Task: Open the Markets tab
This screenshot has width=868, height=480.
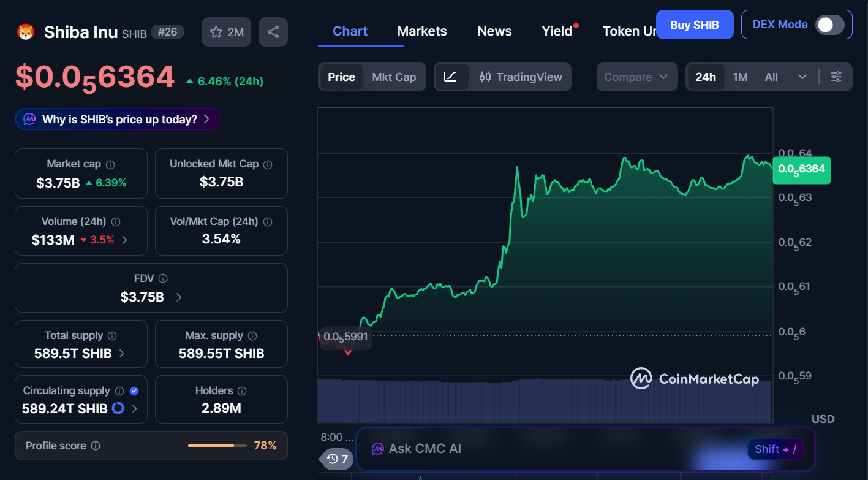Action: point(422,31)
